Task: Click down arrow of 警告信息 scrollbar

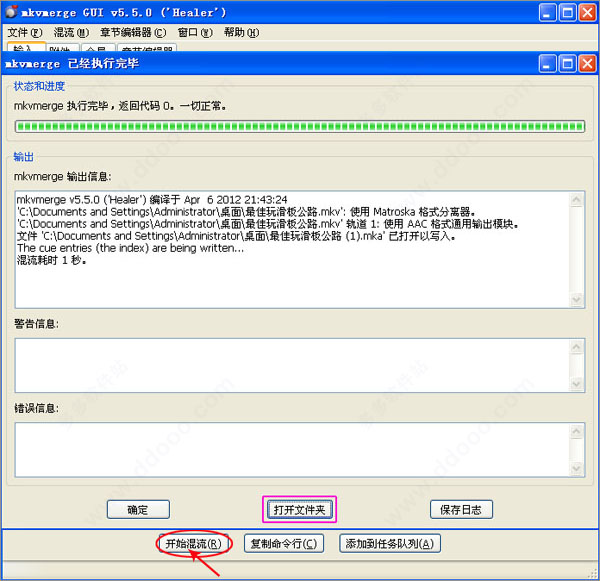Action: click(577, 384)
